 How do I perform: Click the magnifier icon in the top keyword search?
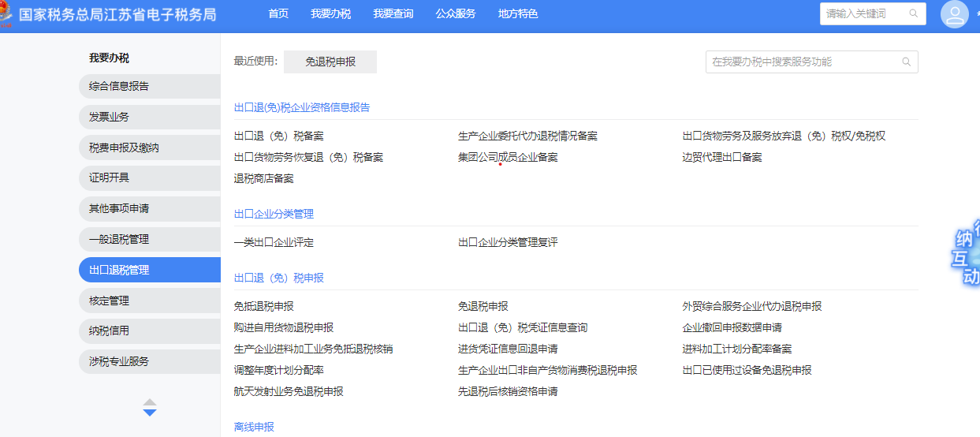pos(914,13)
